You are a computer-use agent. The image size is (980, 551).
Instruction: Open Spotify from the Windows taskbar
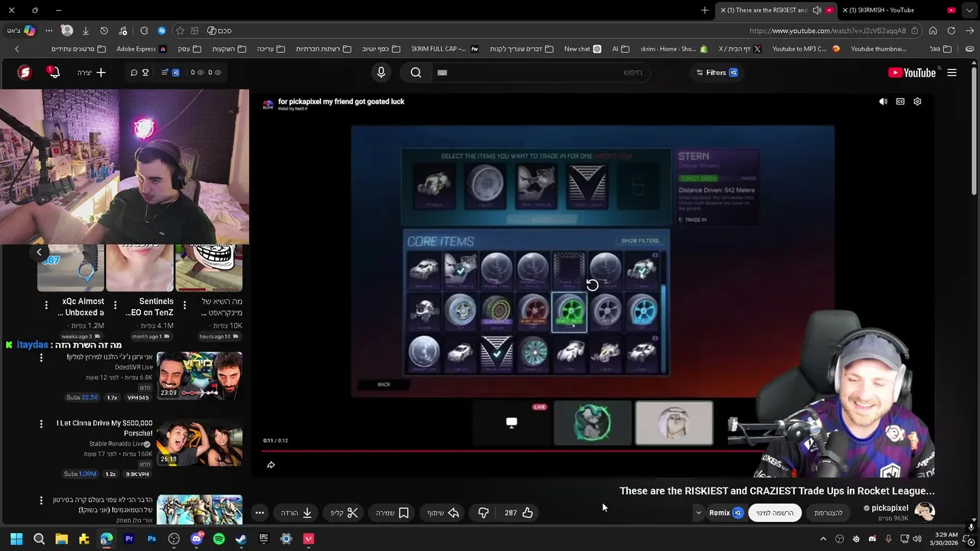click(219, 539)
